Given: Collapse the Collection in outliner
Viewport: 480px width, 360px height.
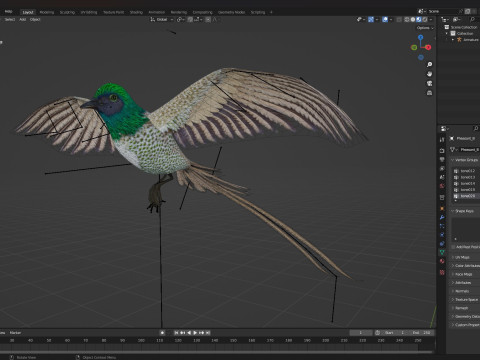Looking at the screenshot, I should [447, 33].
